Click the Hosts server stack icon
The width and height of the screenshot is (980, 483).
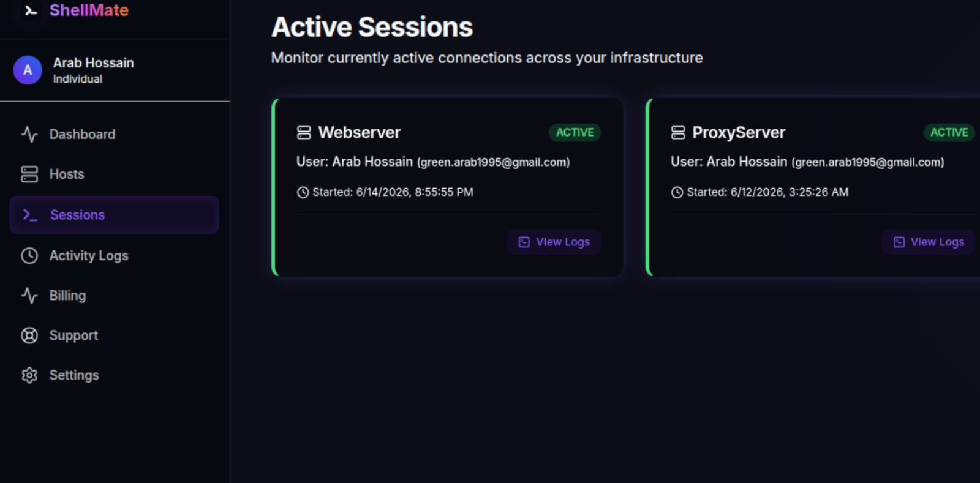pyautogui.click(x=29, y=174)
